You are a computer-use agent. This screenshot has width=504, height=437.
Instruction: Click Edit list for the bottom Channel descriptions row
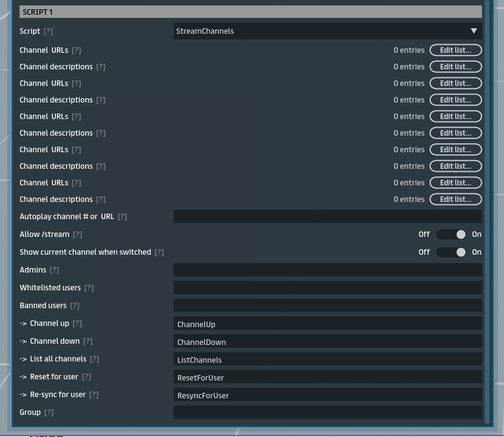click(x=455, y=199)
